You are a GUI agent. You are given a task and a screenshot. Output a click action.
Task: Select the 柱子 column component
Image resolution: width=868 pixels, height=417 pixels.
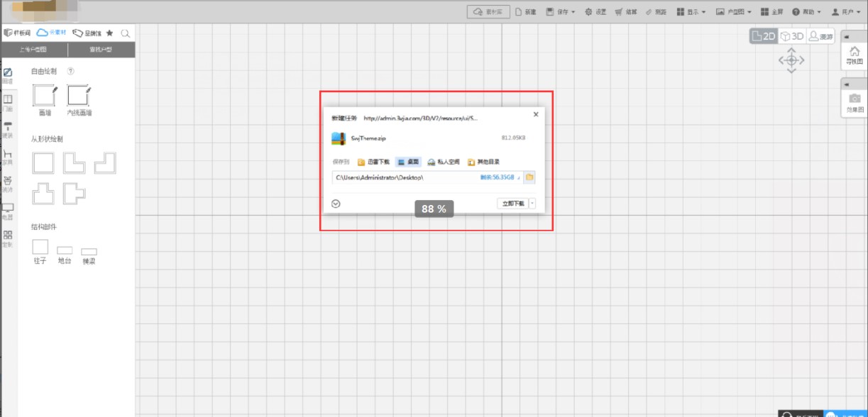pyautogui.click(x=40, y=252)
